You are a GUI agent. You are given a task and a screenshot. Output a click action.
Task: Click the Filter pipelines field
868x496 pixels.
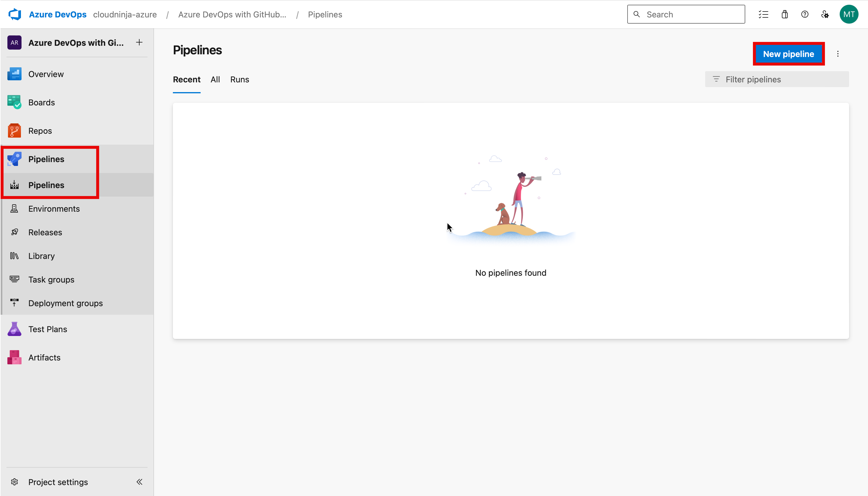777,79
